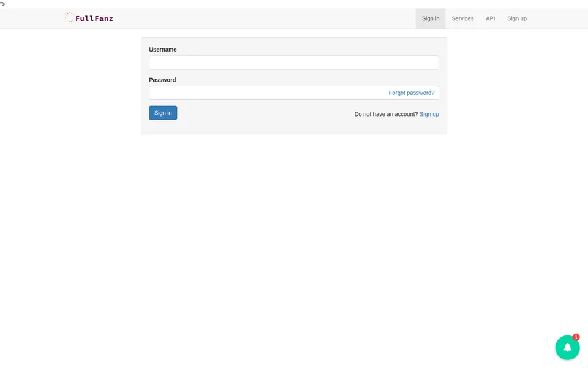Follow the Sign up link below password
Viewport: 588px width, 368px height.
click(429, 114)
